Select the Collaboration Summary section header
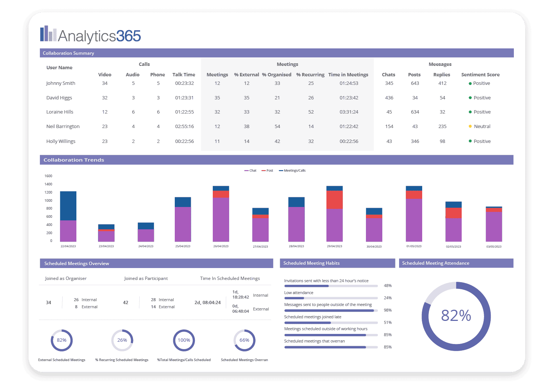The height and width of the screenshot is (392, 550). (x=276, y=53)
